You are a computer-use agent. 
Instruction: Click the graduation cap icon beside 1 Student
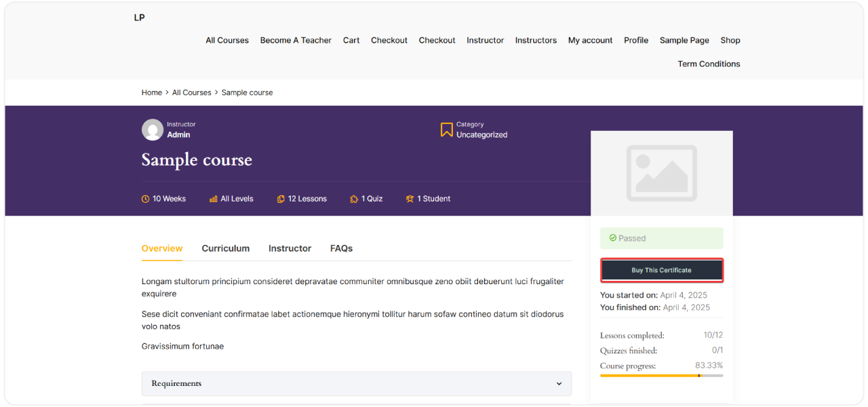pos(410,199)
